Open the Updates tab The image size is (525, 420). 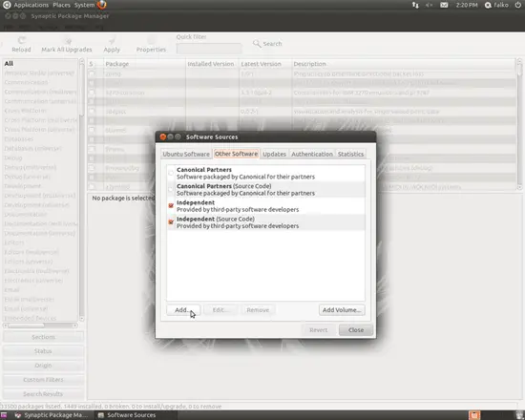pyautogui.click(x=274, y=154)
